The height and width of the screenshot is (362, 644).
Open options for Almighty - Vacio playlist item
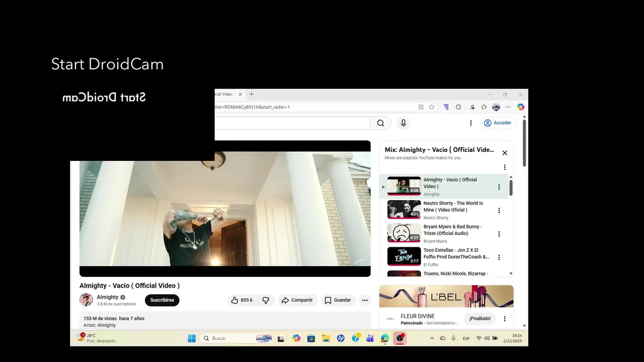coord(499,187)
